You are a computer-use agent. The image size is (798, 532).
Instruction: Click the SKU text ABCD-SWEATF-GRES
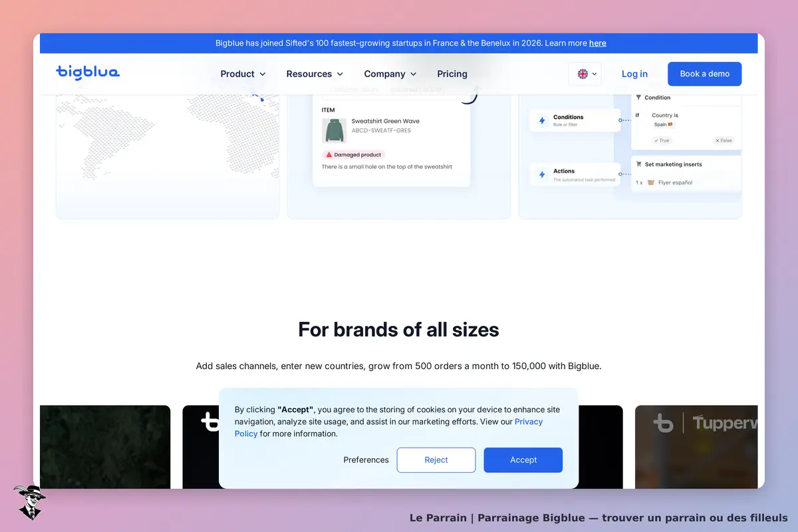click(382, 130)
